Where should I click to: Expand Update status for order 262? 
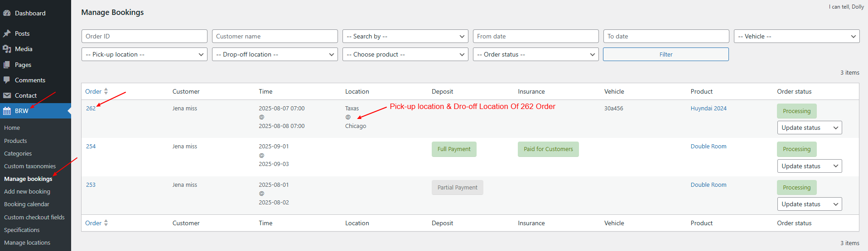point(809,128)
